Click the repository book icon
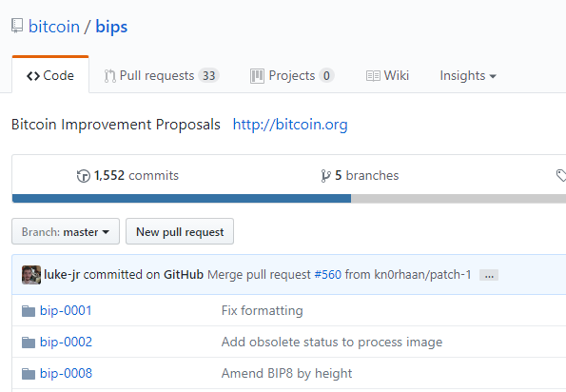 [x=17, y=27]
